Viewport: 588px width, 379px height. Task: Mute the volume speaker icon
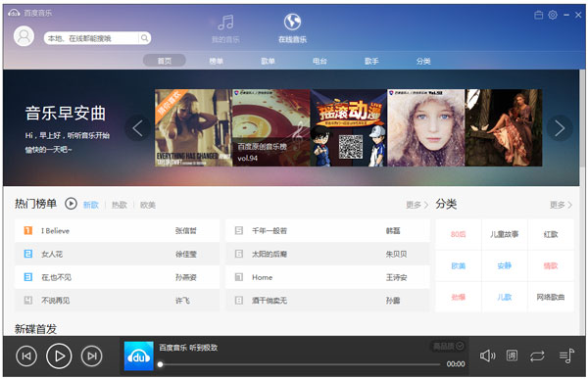487,355
